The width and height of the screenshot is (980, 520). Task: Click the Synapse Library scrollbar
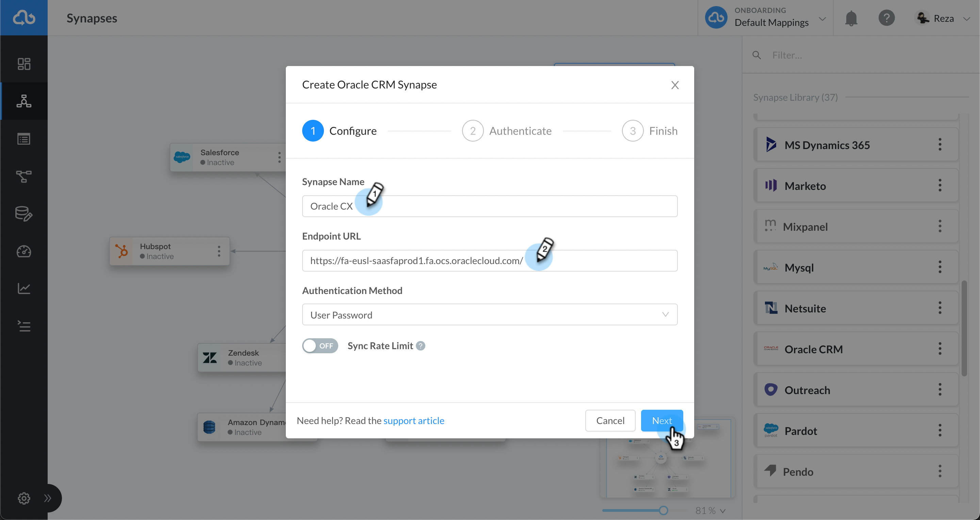(x=964, y=328)
